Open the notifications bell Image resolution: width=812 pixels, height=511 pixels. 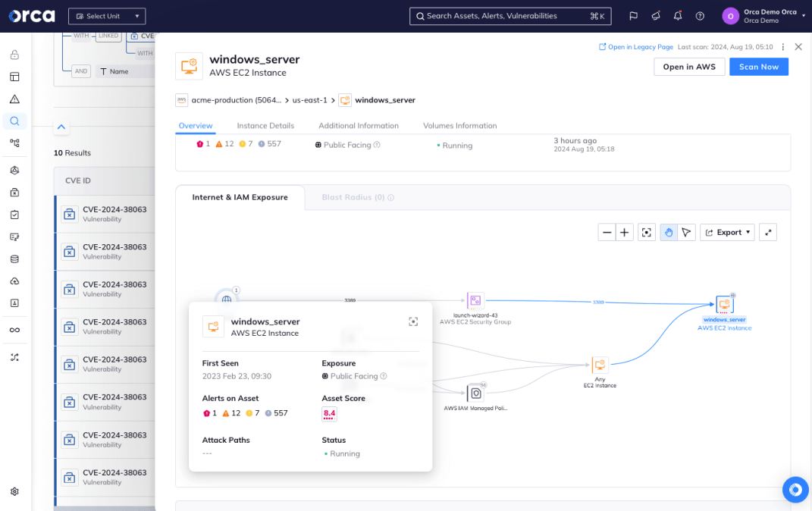tap(678, 16)
